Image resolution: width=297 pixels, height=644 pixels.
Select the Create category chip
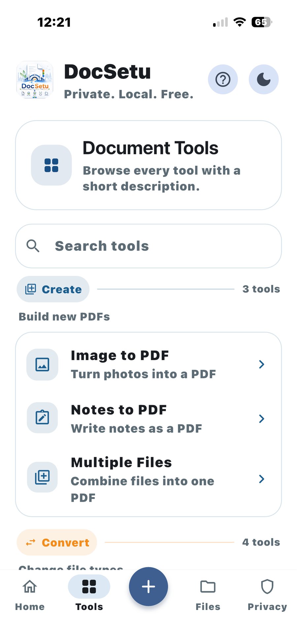click(53, 289)
